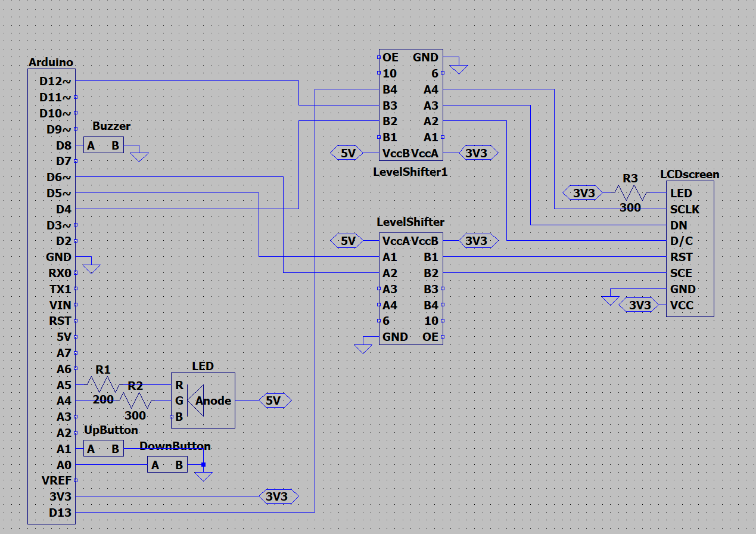Click the VREF pin on Arduino
This screenshot has height=534, width=756.
tap(57, 480)
